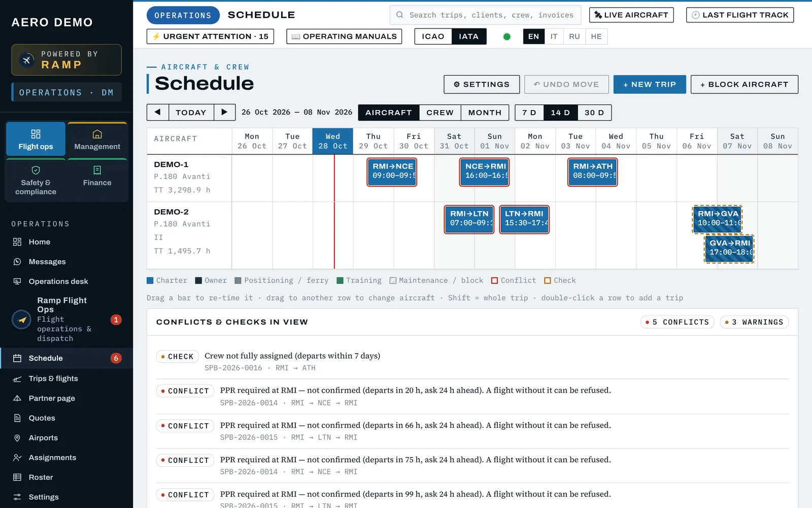
Task: Click the Messages chat icon
Action: [x=17, y=262]
